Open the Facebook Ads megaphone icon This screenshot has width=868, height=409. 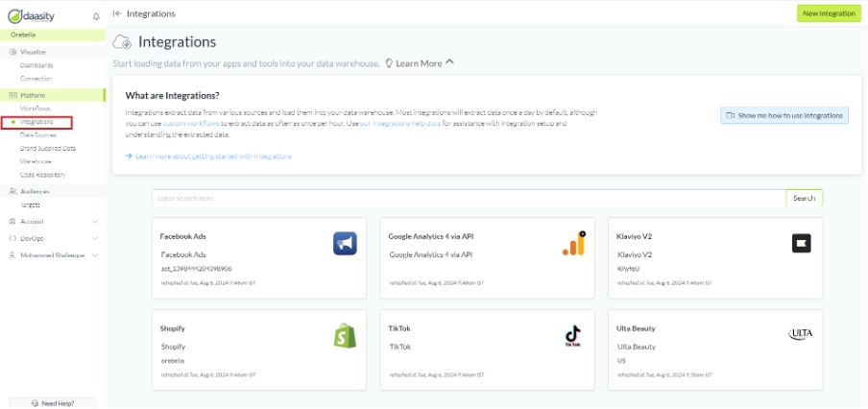345,244
